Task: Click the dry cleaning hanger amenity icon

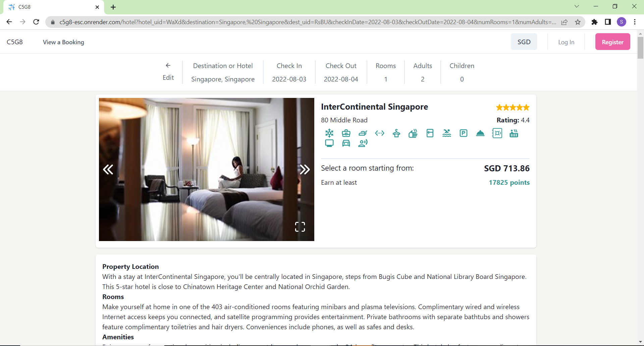Action: (396, 133)
